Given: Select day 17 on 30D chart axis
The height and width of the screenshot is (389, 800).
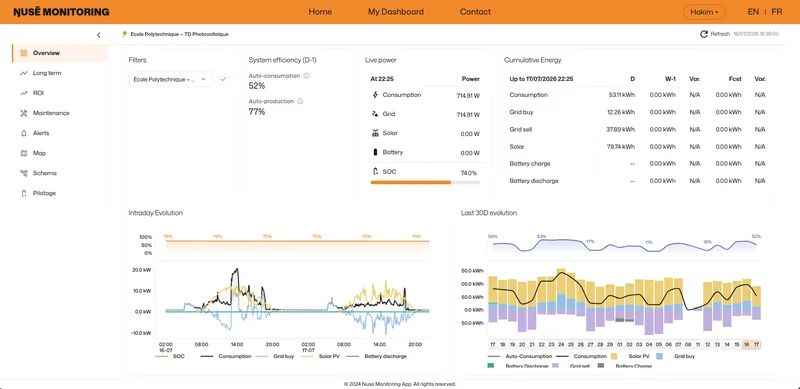Looking at the screenshot, I should click(x=757, y=345).
